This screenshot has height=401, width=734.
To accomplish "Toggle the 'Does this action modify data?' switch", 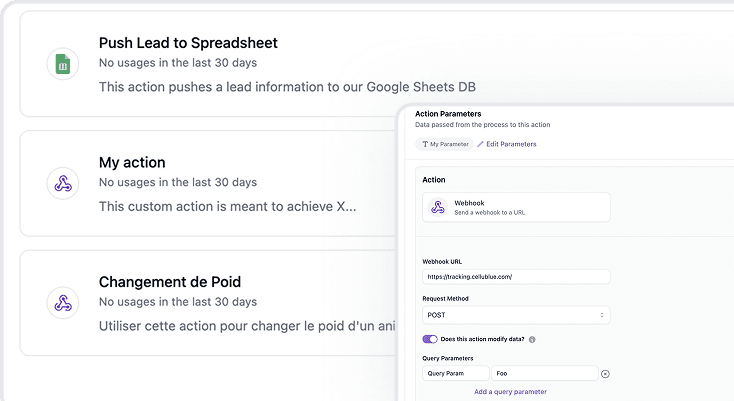I will click(x=430, y=339).
